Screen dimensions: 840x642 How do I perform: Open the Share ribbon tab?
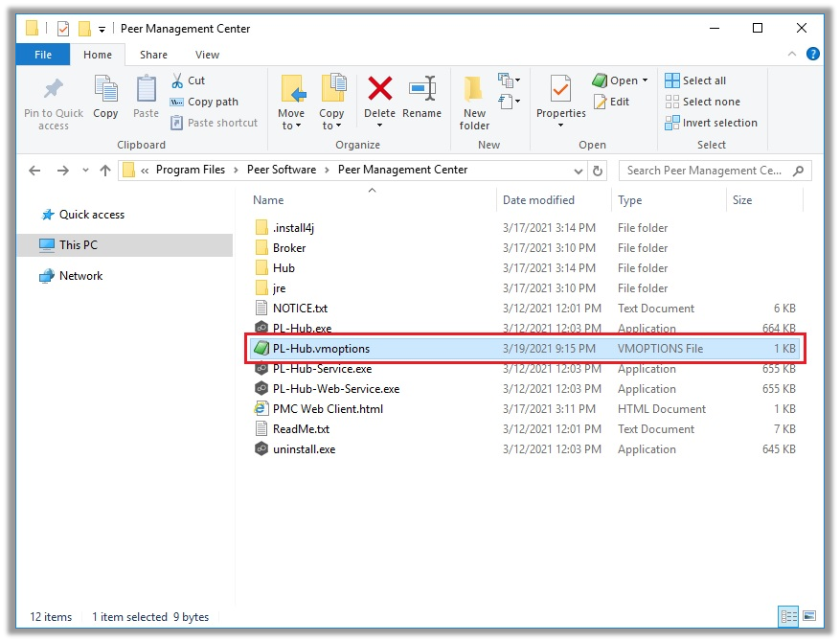153,55
